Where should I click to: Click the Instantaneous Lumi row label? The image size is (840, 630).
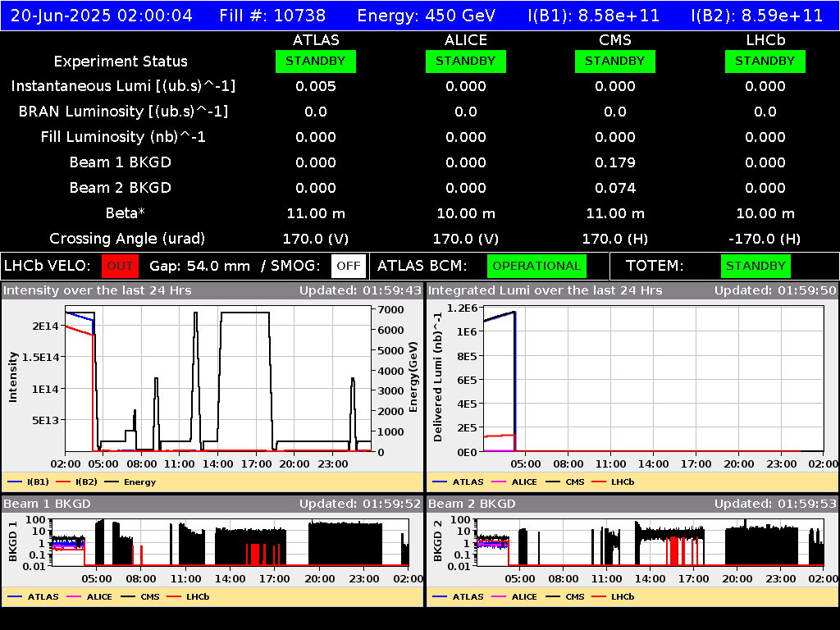[123, 87]
